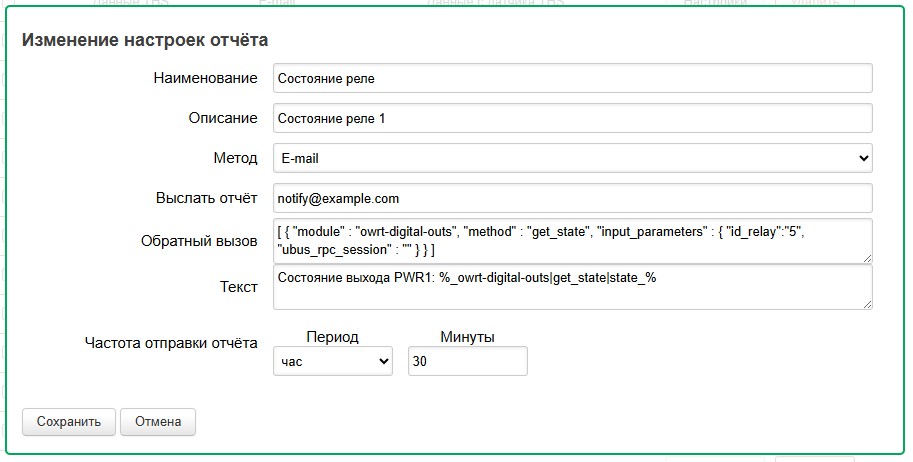Image resolution: width=913 pixels, height=462 pixels.
Task: Click the Минуты field containing 30
Action: pos(467,362)
